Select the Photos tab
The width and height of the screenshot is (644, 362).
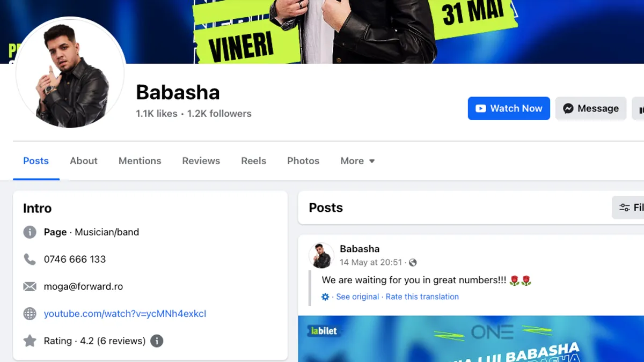click(303, 161)
